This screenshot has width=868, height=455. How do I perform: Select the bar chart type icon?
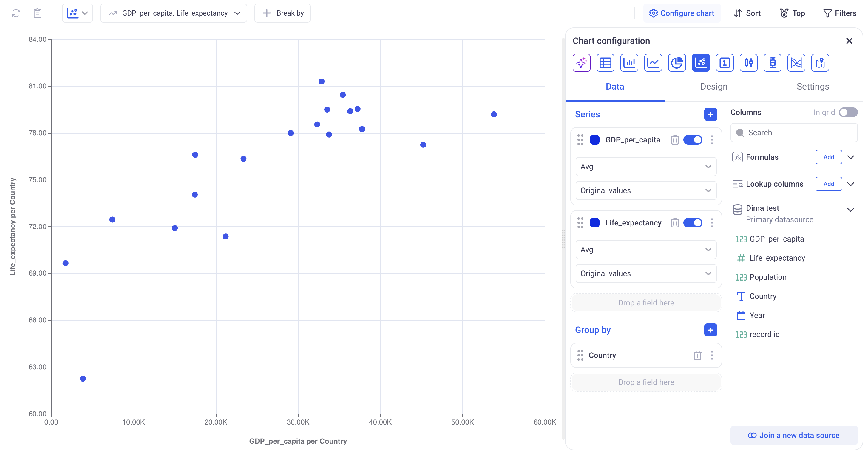coord(629,63)
